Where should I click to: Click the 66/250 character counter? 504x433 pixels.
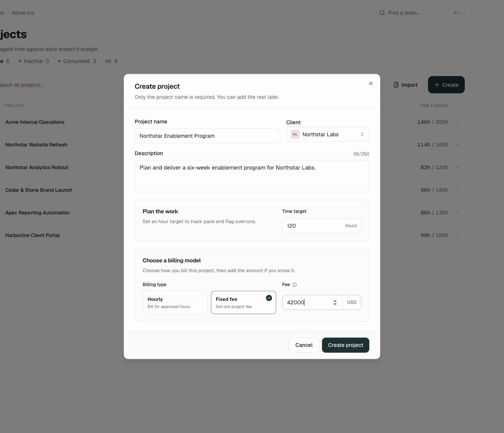tap(361, 154)
